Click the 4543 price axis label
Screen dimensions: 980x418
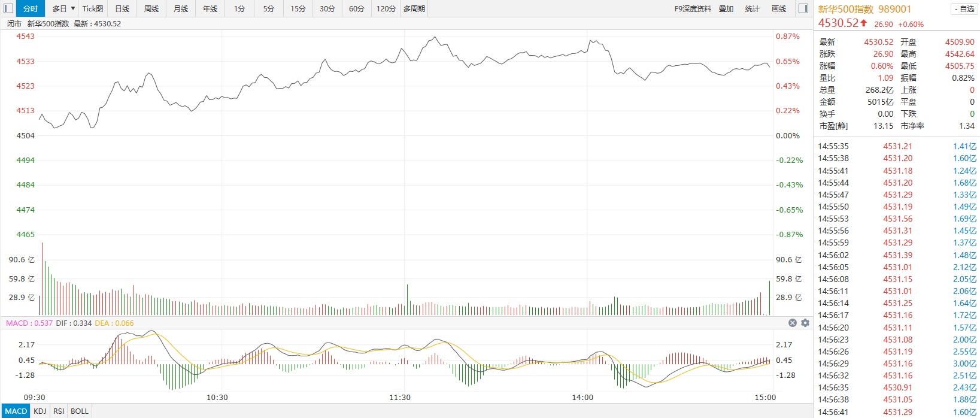[25, 36]
